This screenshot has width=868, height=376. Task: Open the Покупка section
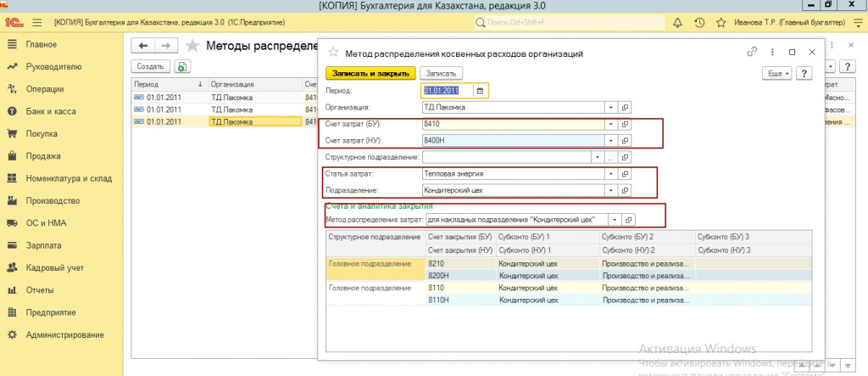(41, 133)
